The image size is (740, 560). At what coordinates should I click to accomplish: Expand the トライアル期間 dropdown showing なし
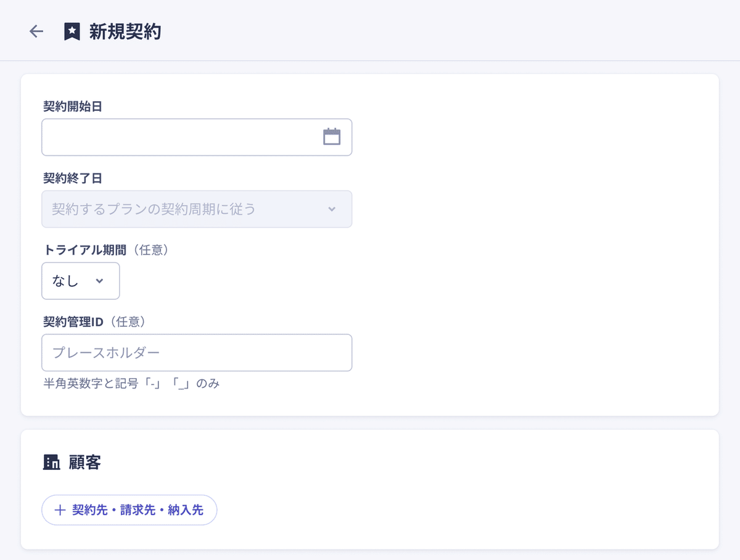(80, 281)
